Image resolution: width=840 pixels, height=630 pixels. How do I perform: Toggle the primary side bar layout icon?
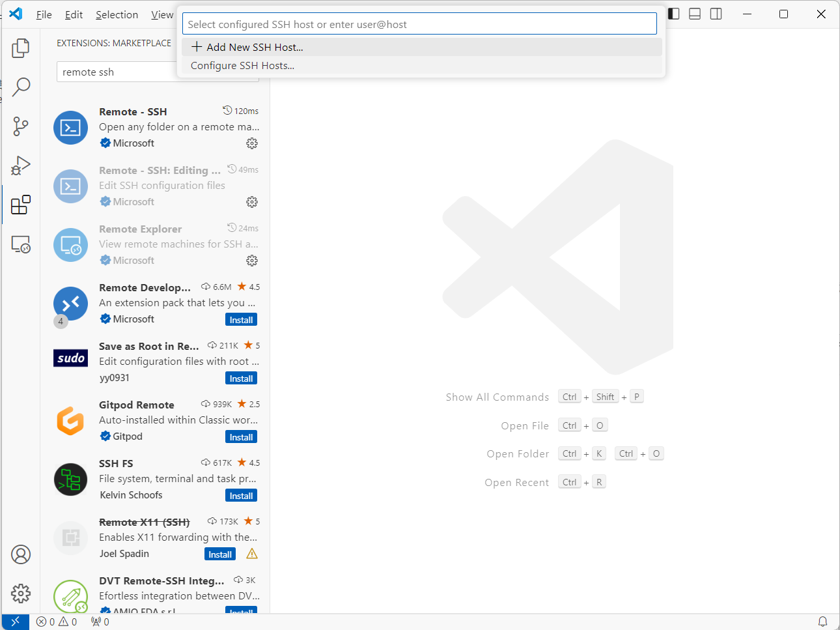pyautogui.click(x=674, y=14)
